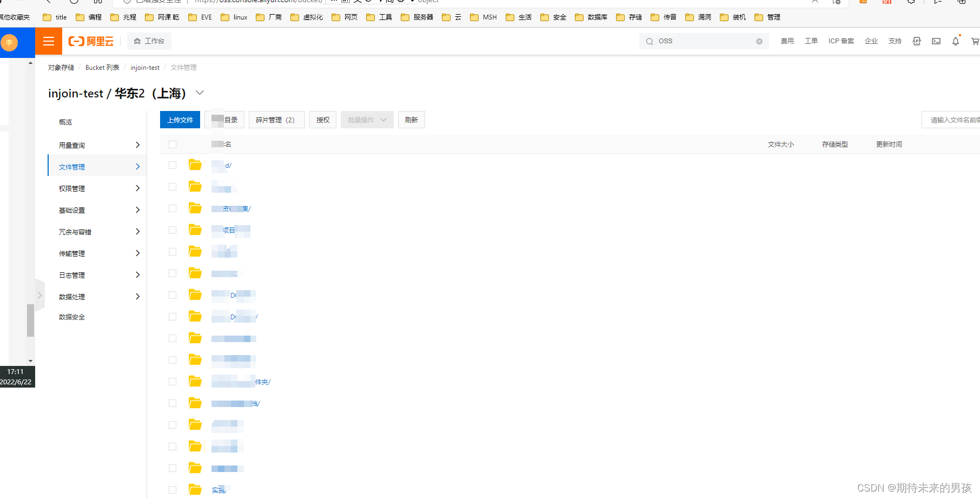Click the 碎片管理 (2) button

[x=276, y=120]
